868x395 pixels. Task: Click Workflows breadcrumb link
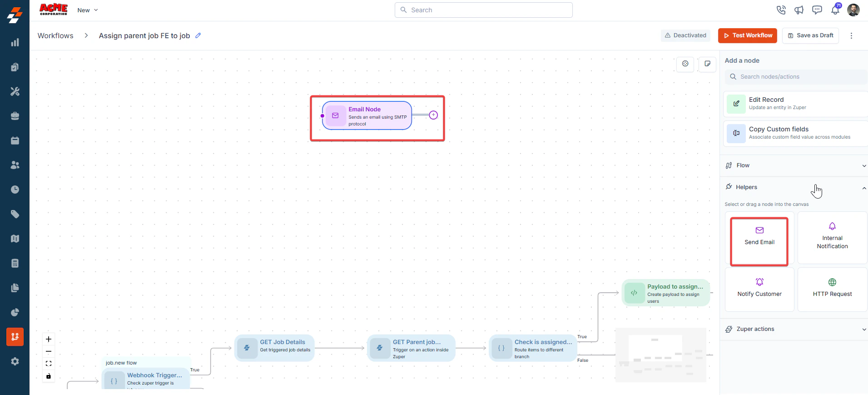coord(55,35)
